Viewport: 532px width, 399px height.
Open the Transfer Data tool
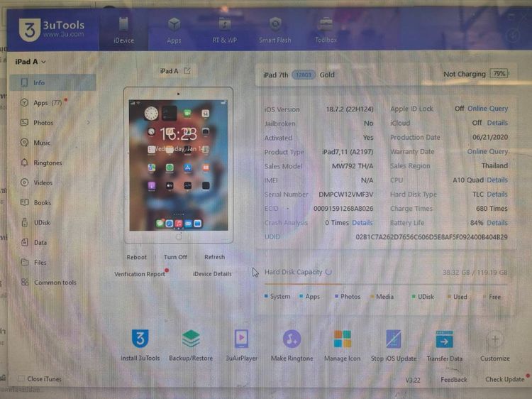[x=445, y=339]
